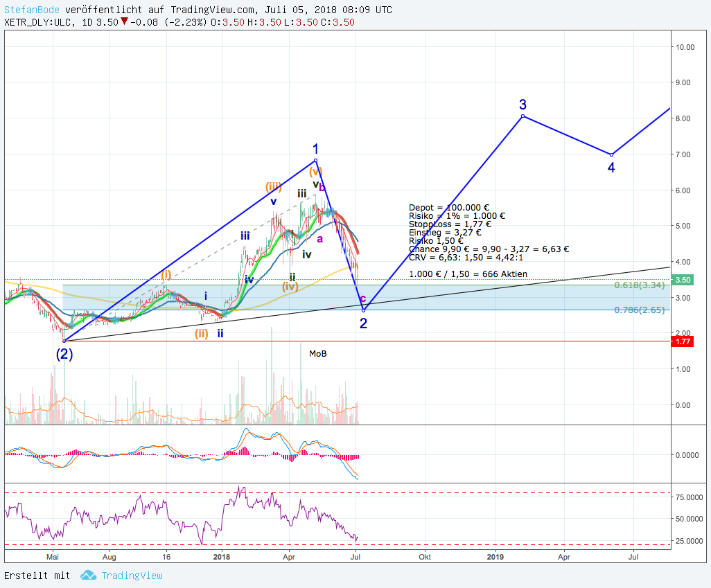Image resolution: width=711 pixels, height=588 pixels.
Task: Select the 'Einstieg = 3,27 €' text line
Action: click(x=445, y=233)
